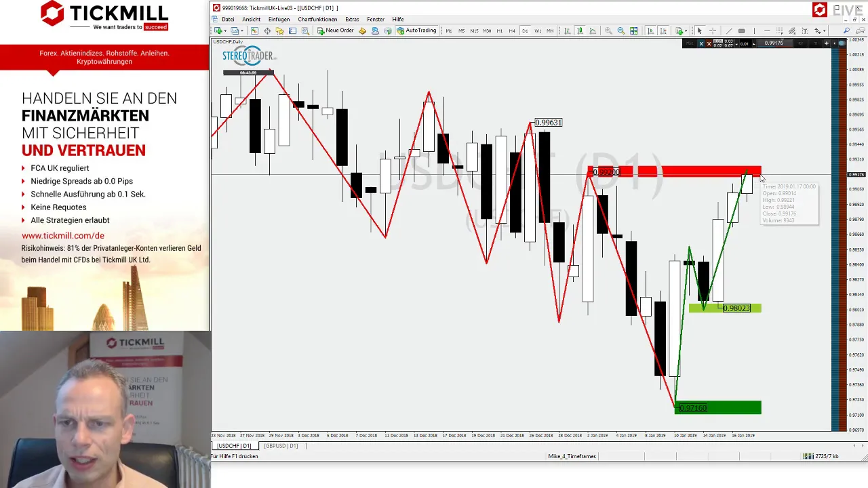868x488 pixels.
Task: Click the Mike_4_Timeframes profile in status bar
Action: pyautogui.click(x=572, y=457)
